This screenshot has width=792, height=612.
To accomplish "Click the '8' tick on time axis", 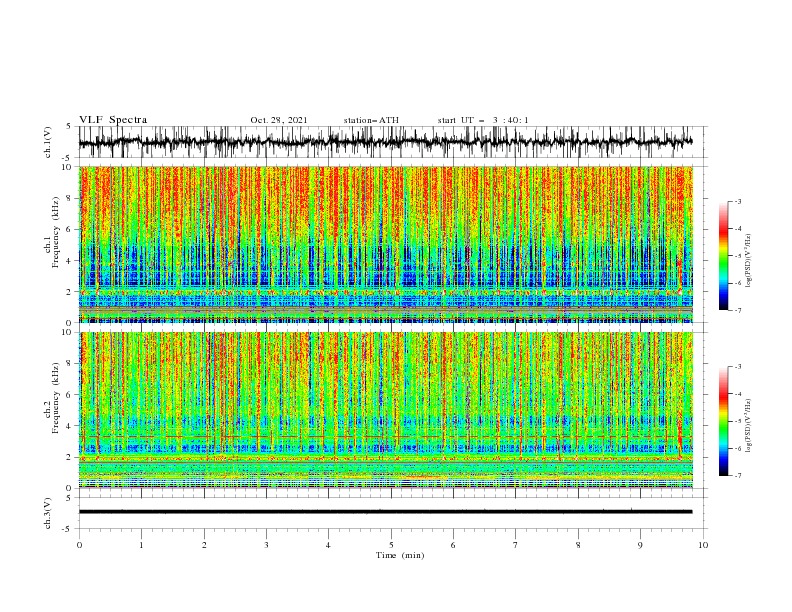I will click(578, 545).
